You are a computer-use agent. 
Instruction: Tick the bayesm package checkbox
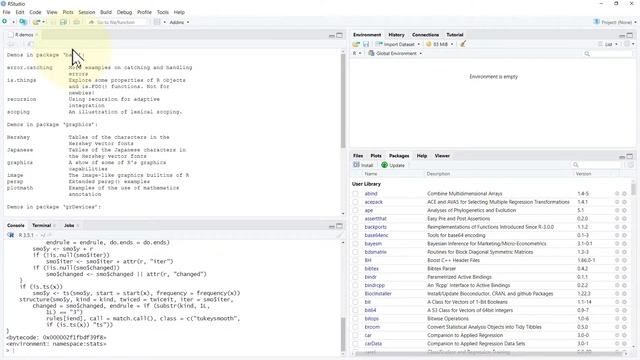pyautogui.click(x=356, y=244)
